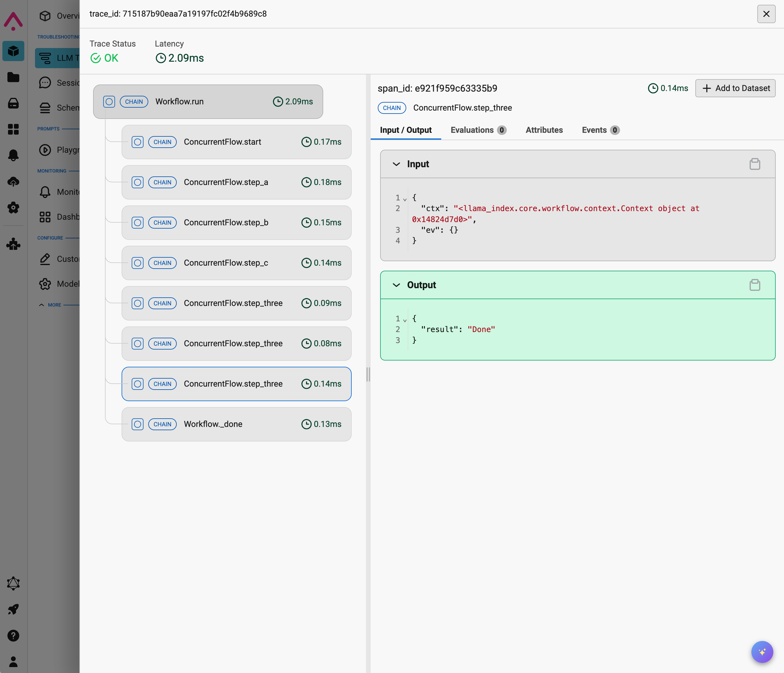Collapse the Input section chevron
This screenshot has height=673, width=784.
[396, 164]
